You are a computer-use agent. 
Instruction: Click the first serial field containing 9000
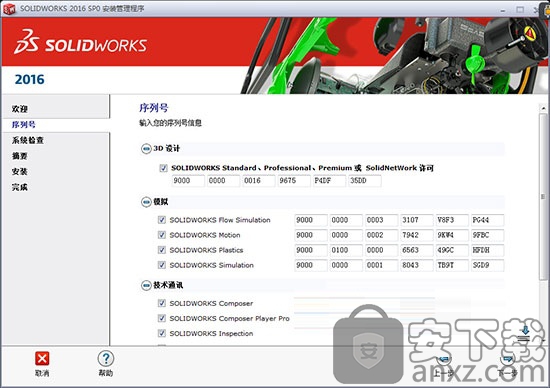coord(188,181)
